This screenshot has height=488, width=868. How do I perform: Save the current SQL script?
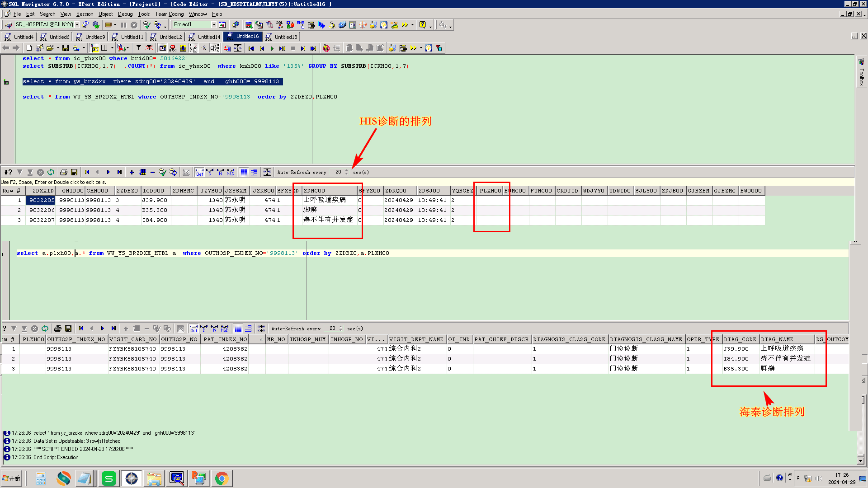(66, 48)
